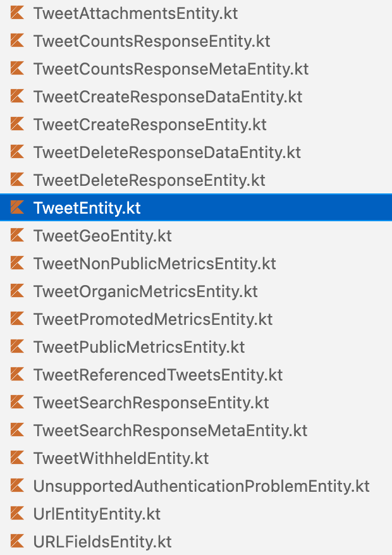The height and width of the screenshot is (555, 392).
Task: Click the Kotlin icon for TweetEntity.kt
Action: pyautogui.click(x=16, y=207)
